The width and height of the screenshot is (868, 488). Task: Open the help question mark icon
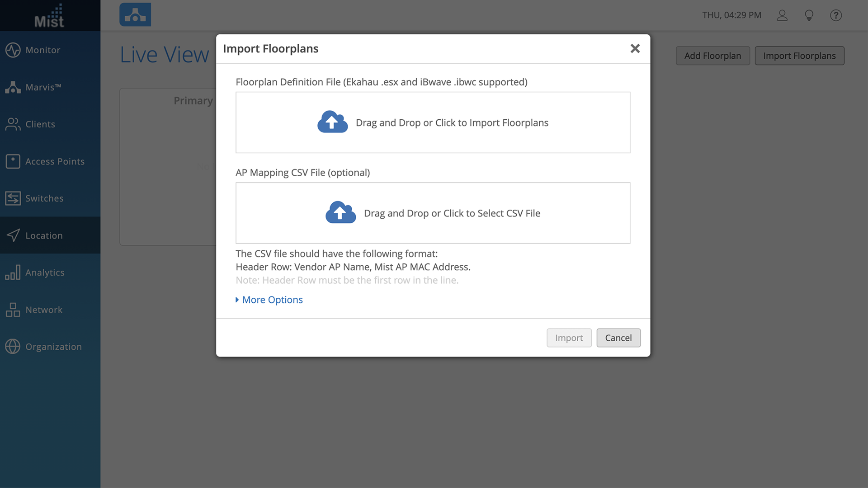click(x=836, y=15)
